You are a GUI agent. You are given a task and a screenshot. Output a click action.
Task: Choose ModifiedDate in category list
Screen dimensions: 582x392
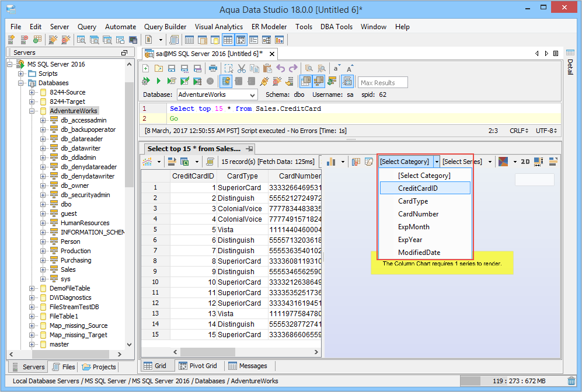coord(425,252)
